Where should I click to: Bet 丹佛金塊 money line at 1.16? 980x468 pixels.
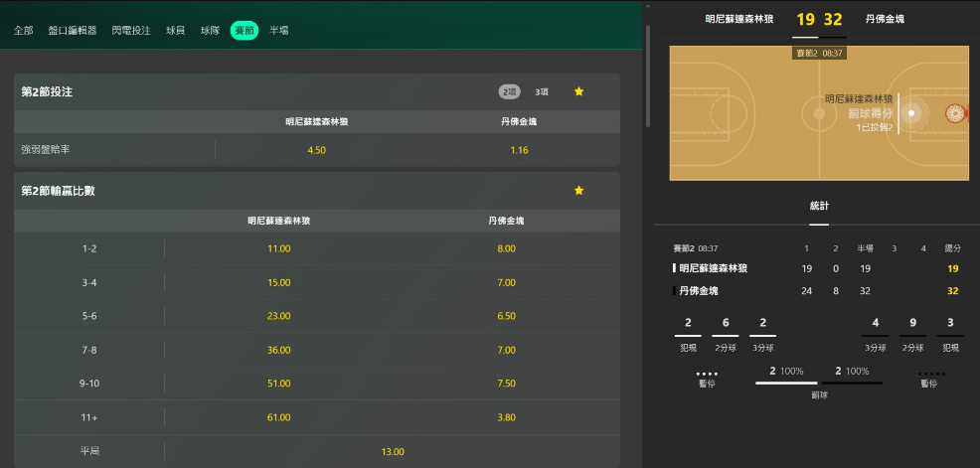tap(519, 150)
